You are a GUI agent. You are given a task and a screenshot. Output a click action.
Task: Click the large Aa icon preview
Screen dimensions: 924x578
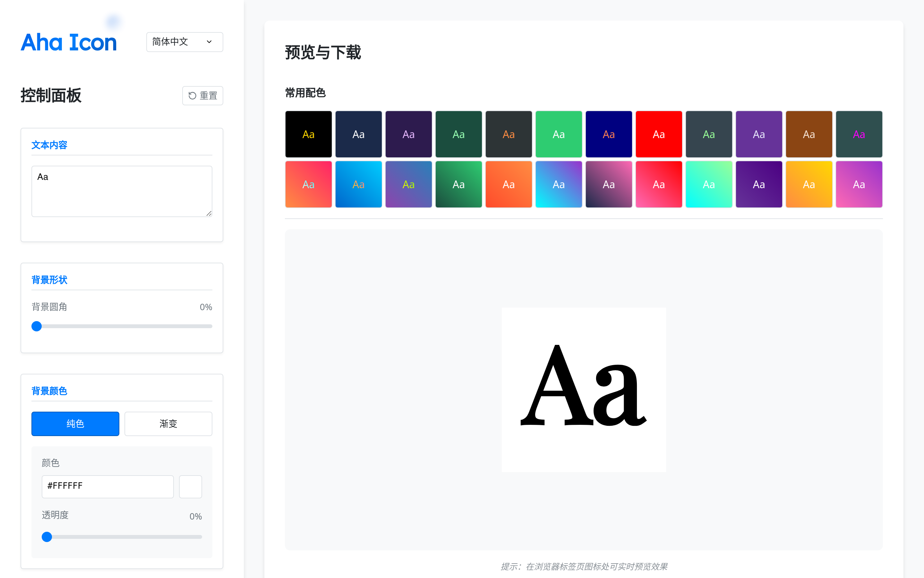pos(583,390)
